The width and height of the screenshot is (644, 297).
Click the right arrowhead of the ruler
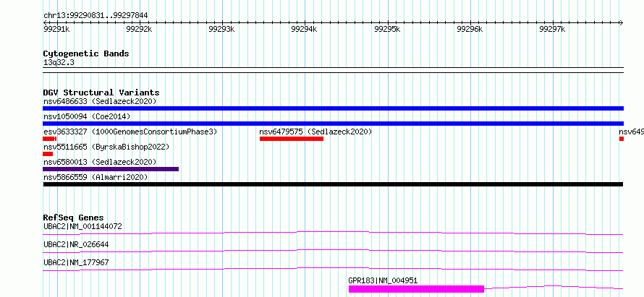tap(622, 22)
